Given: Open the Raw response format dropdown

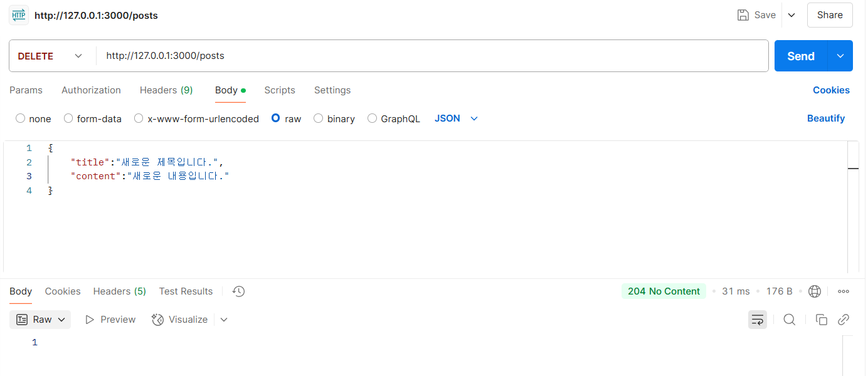Looking at the screenshot, I should (x=40, y=320).
